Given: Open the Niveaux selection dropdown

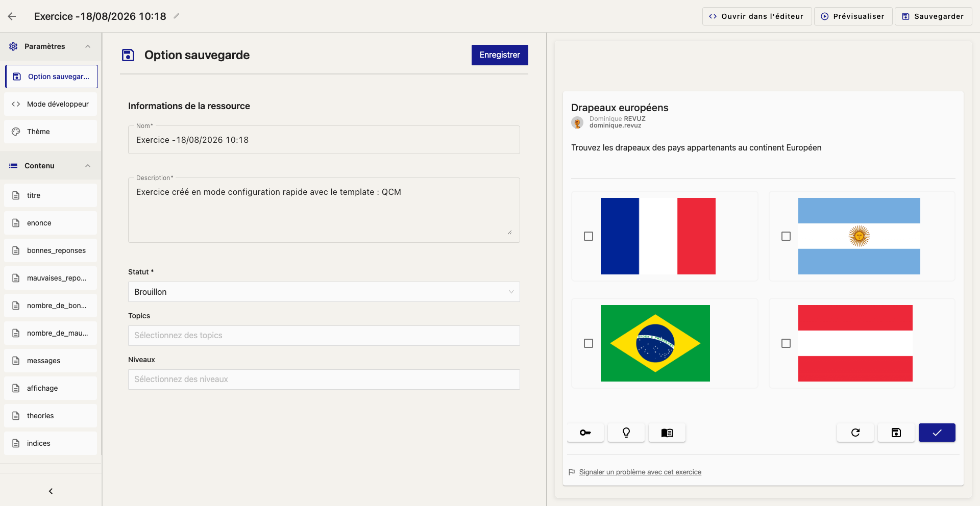Looking at the screenshot, I should (324, 380).
